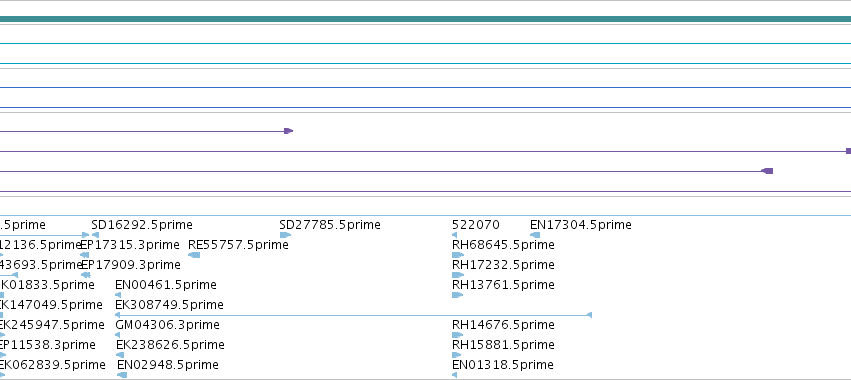Click the RH13761.5prime label

click(x=503, y=285)
